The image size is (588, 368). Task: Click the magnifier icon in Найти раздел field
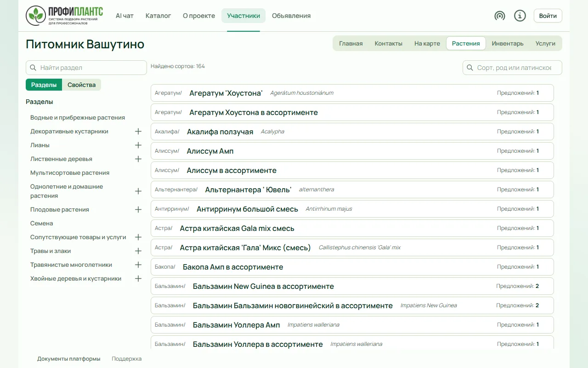pyautogui.click(x=33, y=68)
